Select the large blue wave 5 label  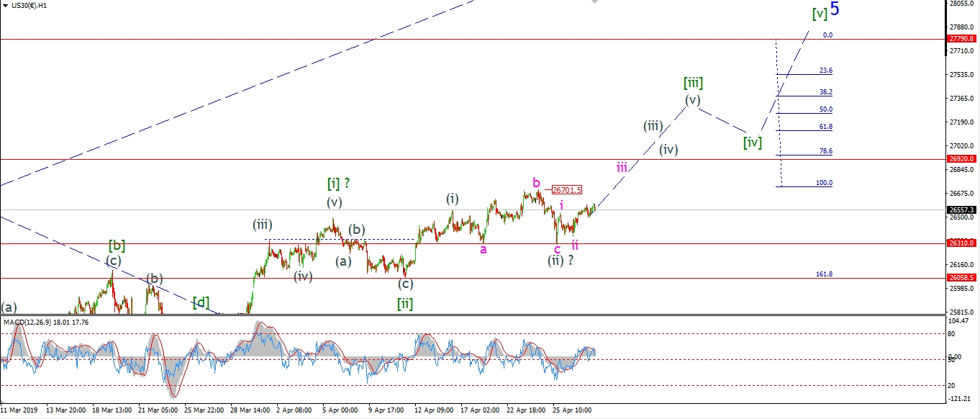(835, 9)
